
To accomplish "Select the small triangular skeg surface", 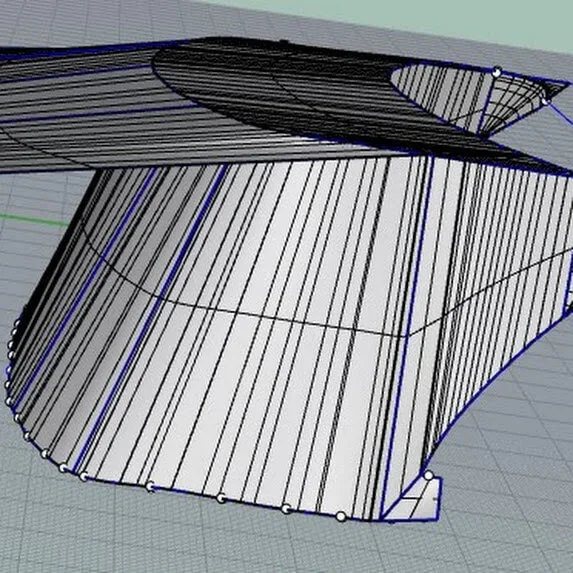I will coord(416,500).
